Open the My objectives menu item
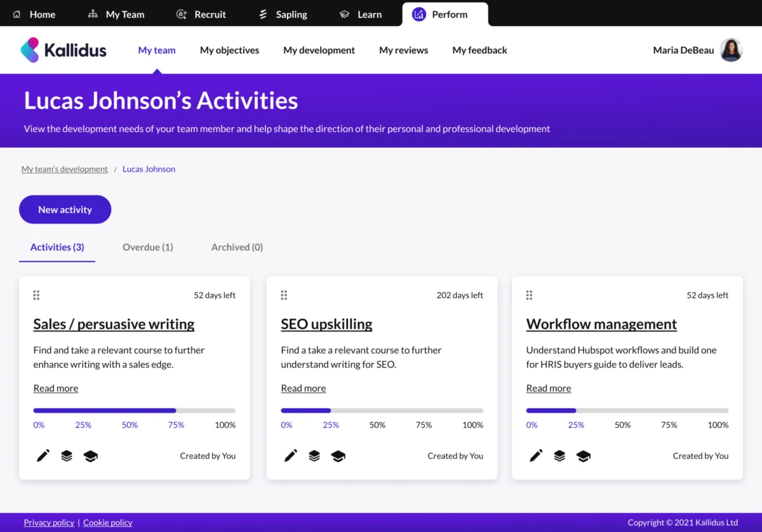 click(229, 50)
